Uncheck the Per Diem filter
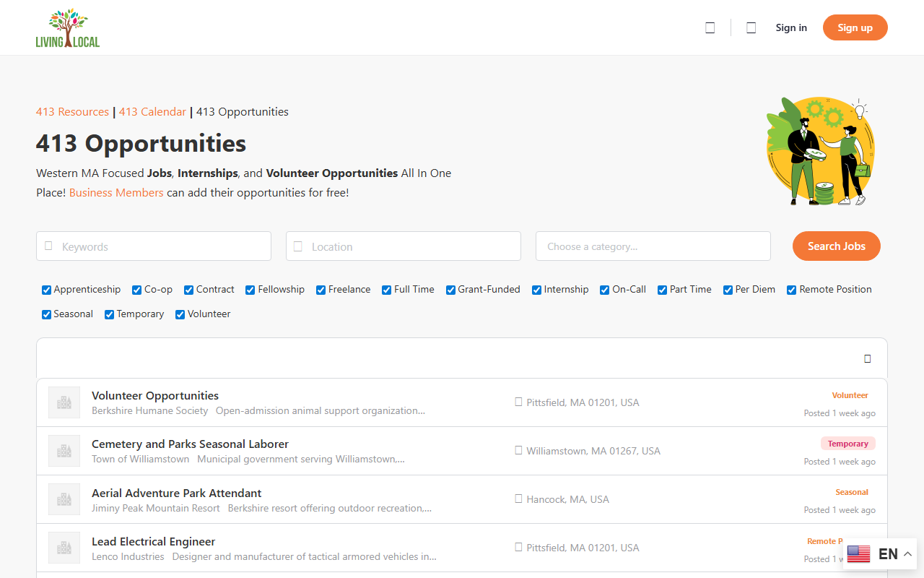924x578 pixels. click(728, 290)
